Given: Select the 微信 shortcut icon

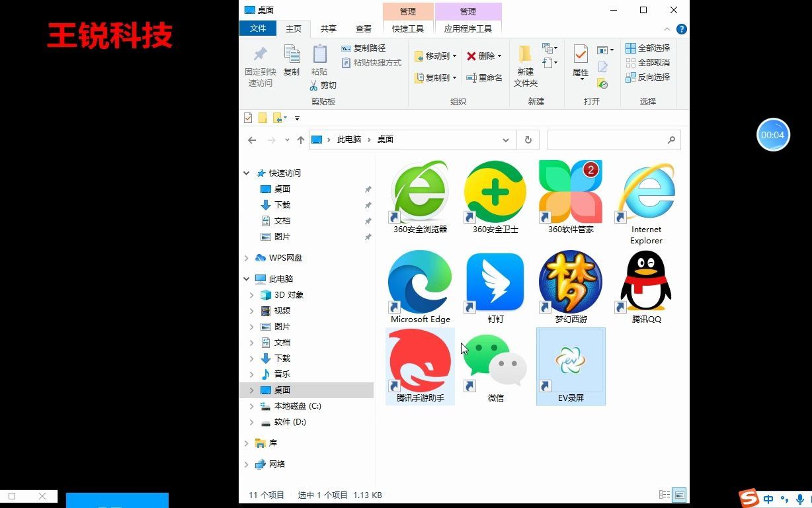Looking at the screenshot, I should [495, 360].
